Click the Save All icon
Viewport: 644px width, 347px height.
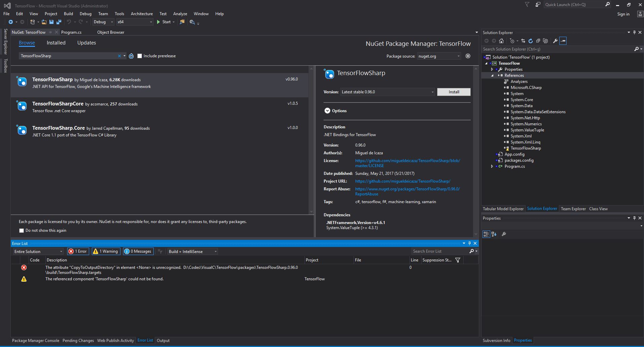(x=59, y=22)
